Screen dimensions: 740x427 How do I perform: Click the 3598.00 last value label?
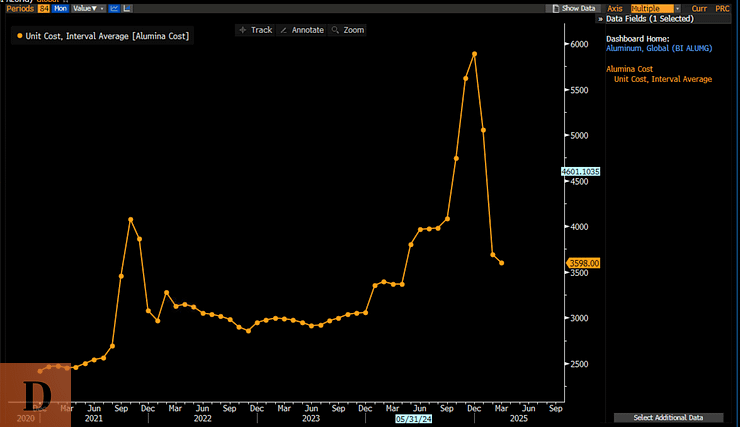pyautogui.click(x=584, y=263)
